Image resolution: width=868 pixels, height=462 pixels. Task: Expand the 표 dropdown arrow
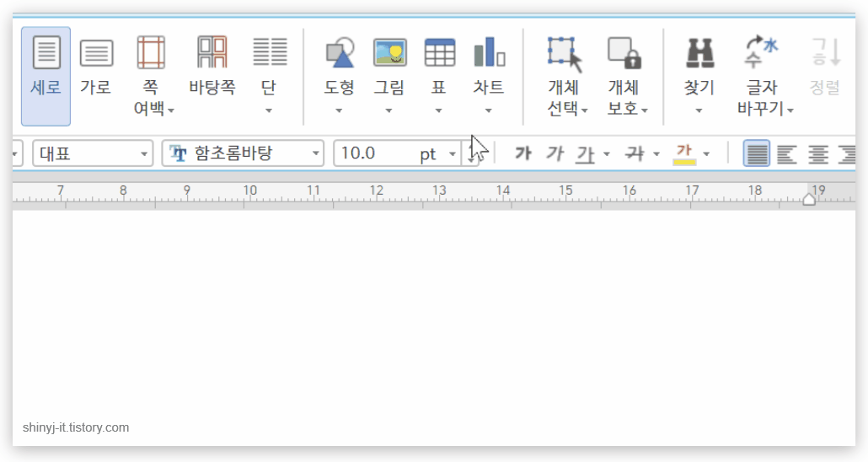point(438,110)
